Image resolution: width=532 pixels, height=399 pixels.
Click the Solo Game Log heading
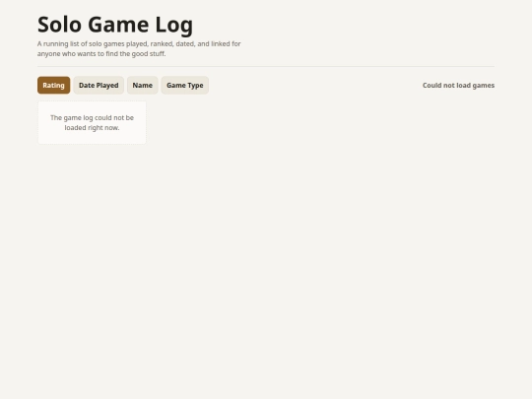coord(115,25)
